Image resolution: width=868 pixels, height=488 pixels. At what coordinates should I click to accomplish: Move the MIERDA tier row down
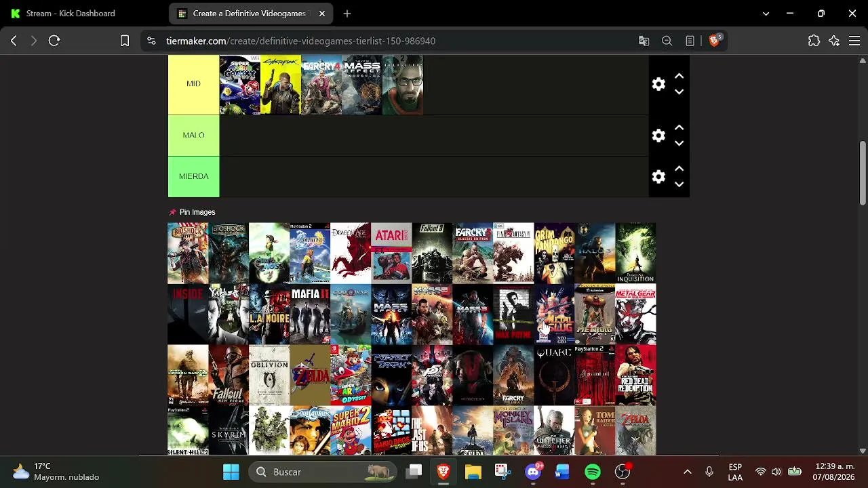pos(679,184)
